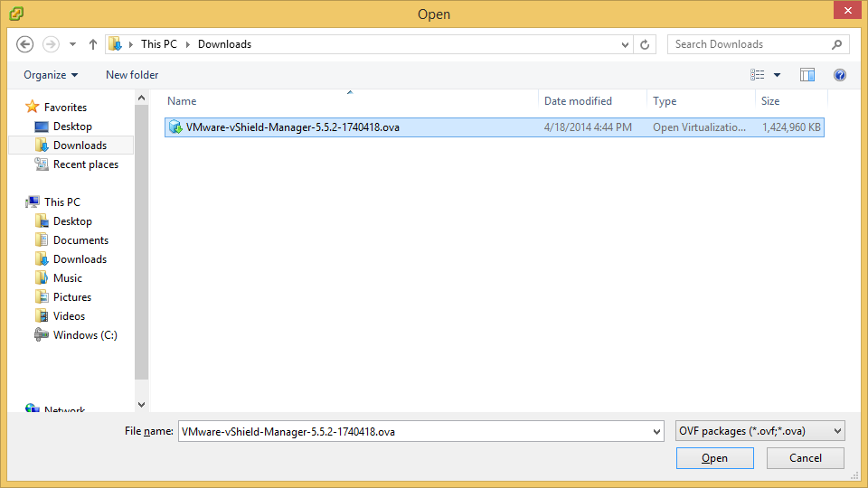
Task: Click the Windows (C:) drive icon
Action: (42, 334)
